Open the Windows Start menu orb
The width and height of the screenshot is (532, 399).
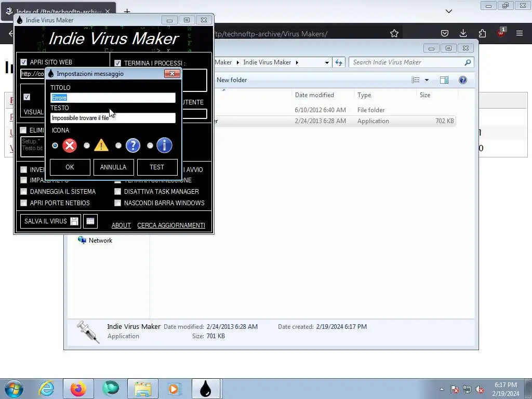tap(14, 389)
